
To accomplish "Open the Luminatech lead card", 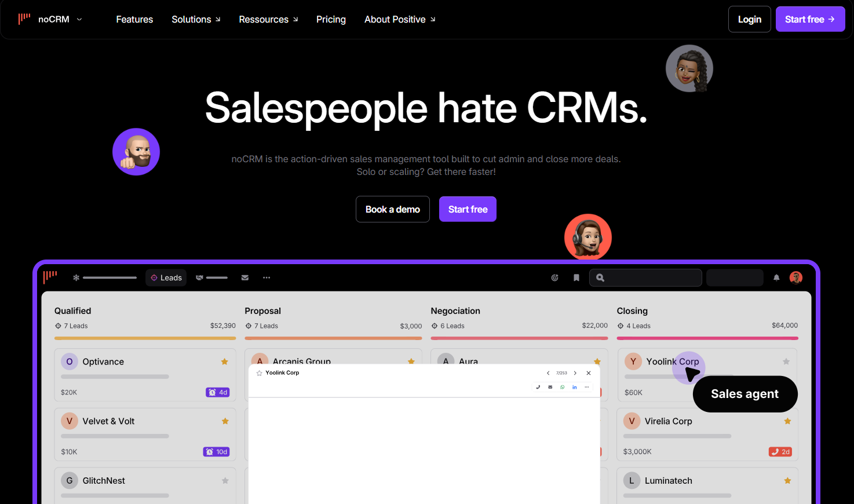I will pyautogui.click(x=707, y=485).
